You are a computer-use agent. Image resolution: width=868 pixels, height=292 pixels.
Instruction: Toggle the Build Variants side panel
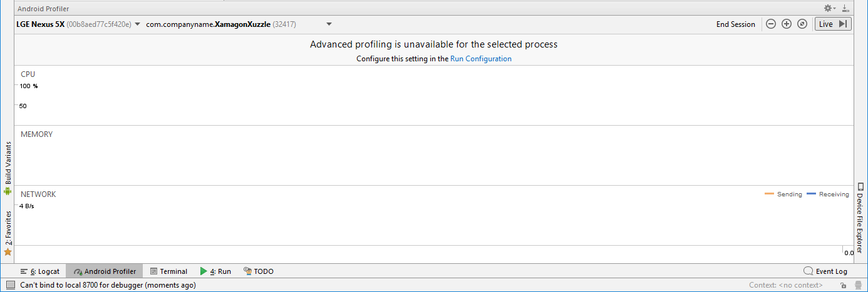pos(8,168)
